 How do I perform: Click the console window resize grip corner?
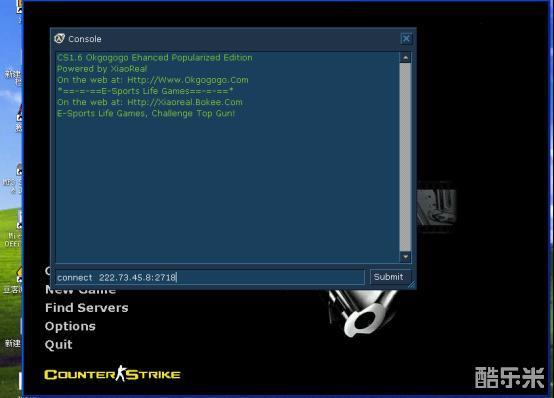click(412, 285)
